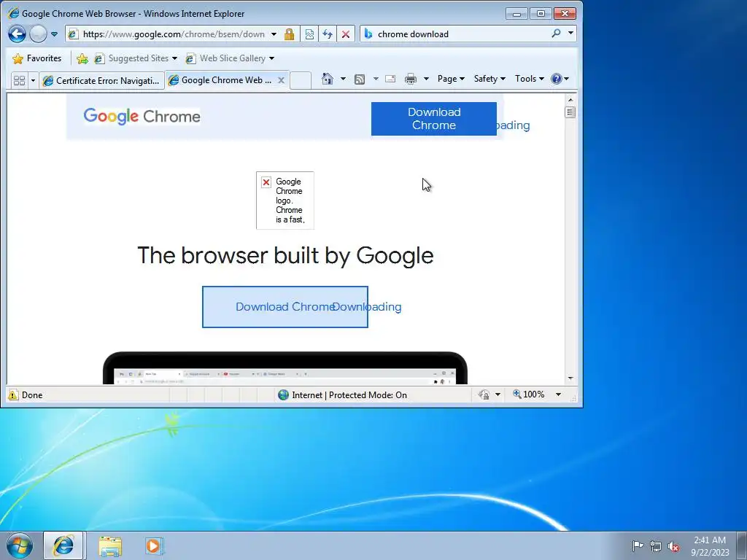
Task: Open the Safety menu
Action: [x=489, y=79]
